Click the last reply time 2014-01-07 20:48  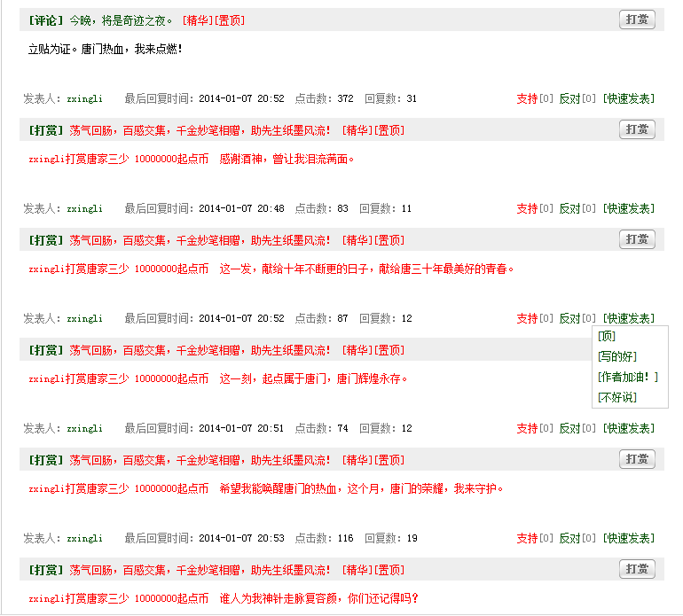[241, 209]
